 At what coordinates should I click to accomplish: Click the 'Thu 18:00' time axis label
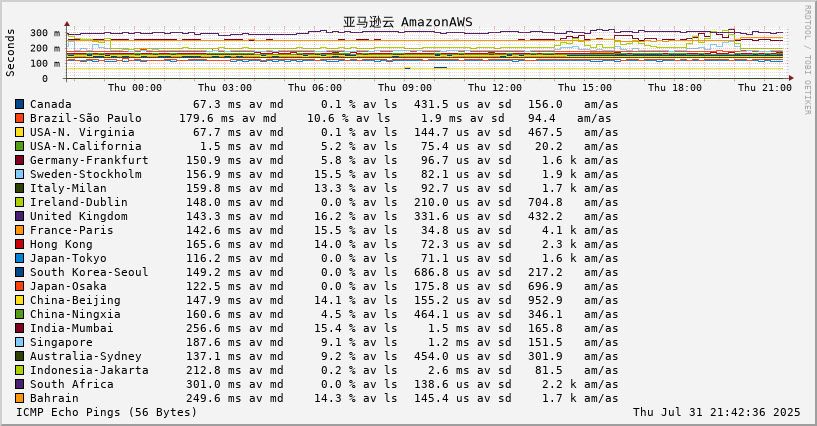(675, 87)
